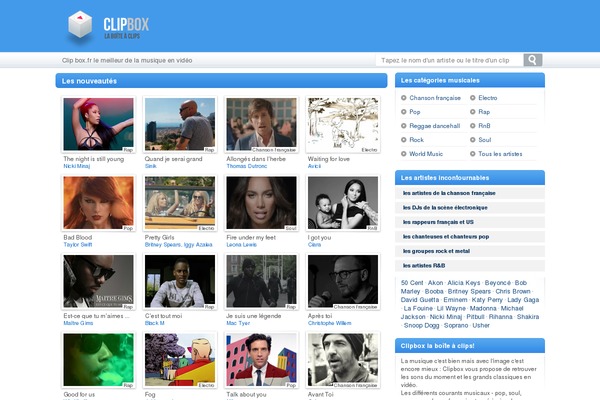Image resolution: width=600 pixels, height=400 pixels.
Task: Open the World Music category
Action: pos(426,154)
